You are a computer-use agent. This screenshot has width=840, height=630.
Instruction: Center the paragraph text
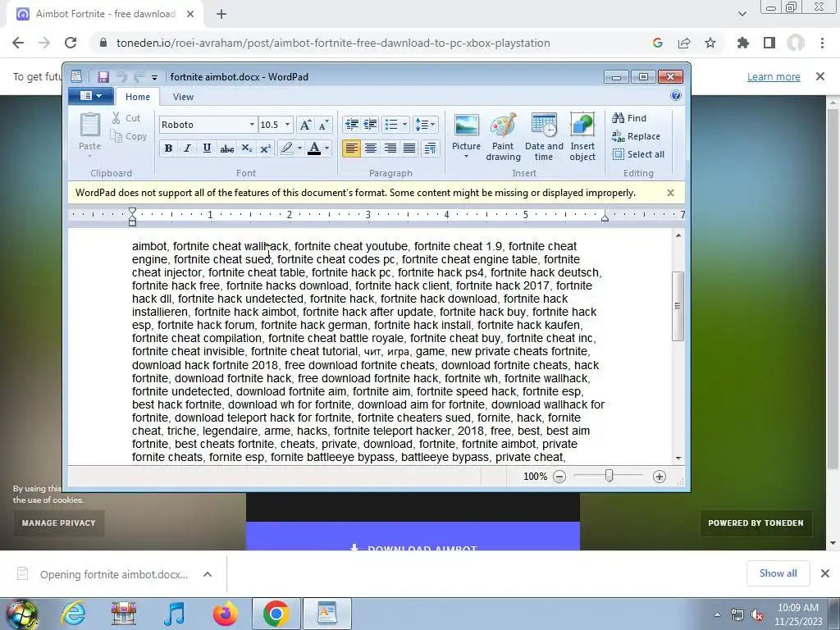point(371,148)
